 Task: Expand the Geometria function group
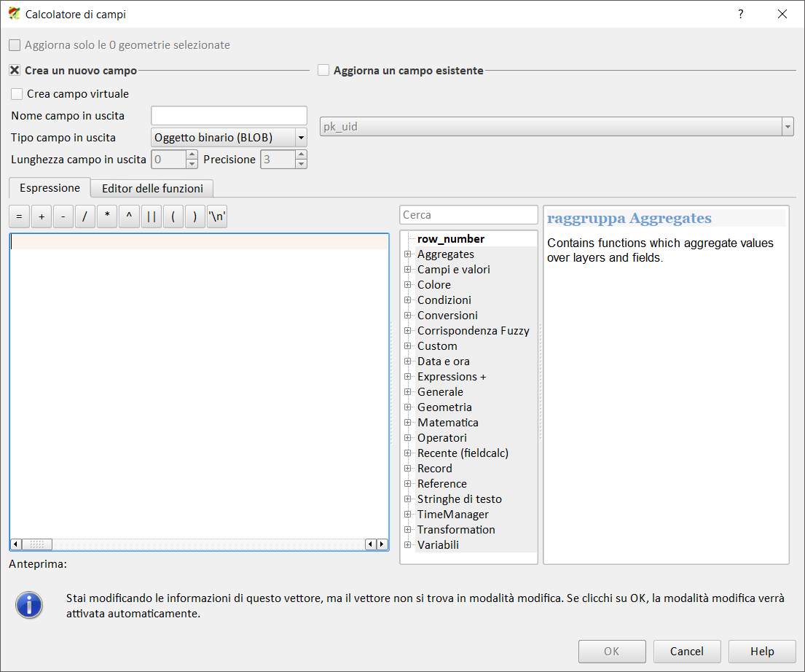(407, 407)
